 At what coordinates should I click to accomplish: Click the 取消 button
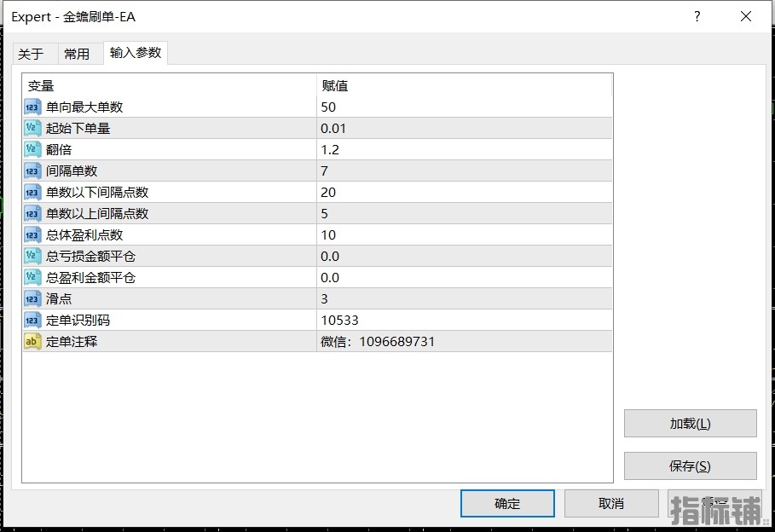pyautogui.click(x=611, y=503)
